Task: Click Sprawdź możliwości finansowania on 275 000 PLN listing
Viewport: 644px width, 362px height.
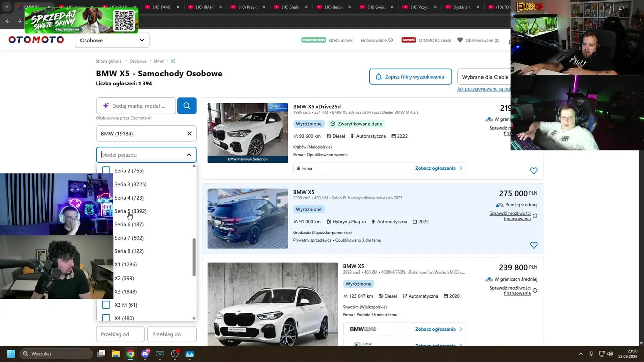Action: pyautogui.click(x=510, y=216)
